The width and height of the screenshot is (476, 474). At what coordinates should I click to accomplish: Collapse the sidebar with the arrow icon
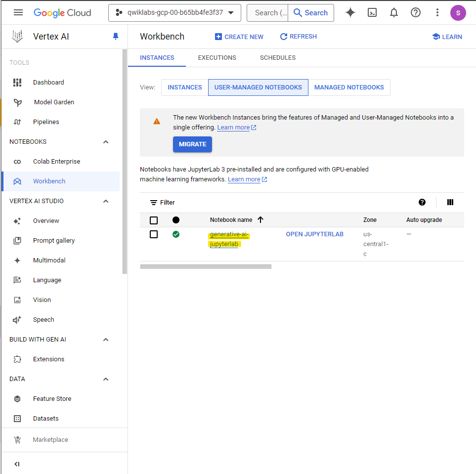(17, 464)
